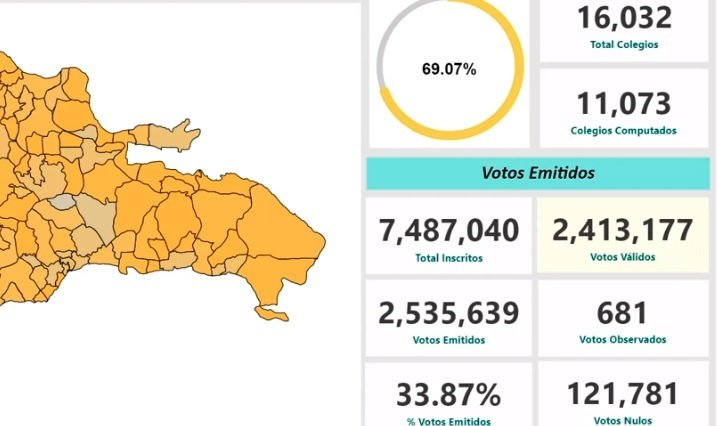The width and height of the screenshot is (717, 426).
Task: Select the Colegios Computados card showing 11,073
Action: pos(624,109)
